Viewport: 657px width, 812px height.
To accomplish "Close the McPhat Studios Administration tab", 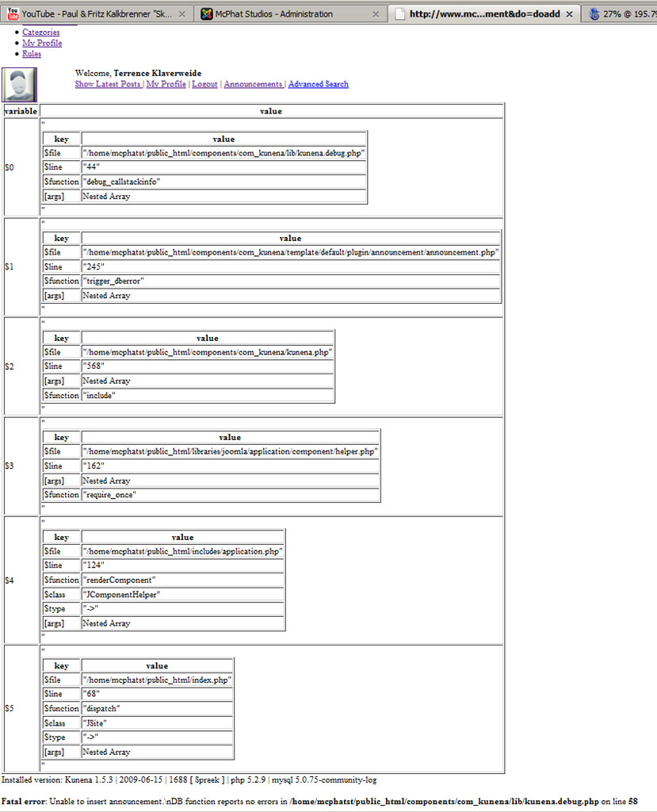I will [x=376, y=14].
